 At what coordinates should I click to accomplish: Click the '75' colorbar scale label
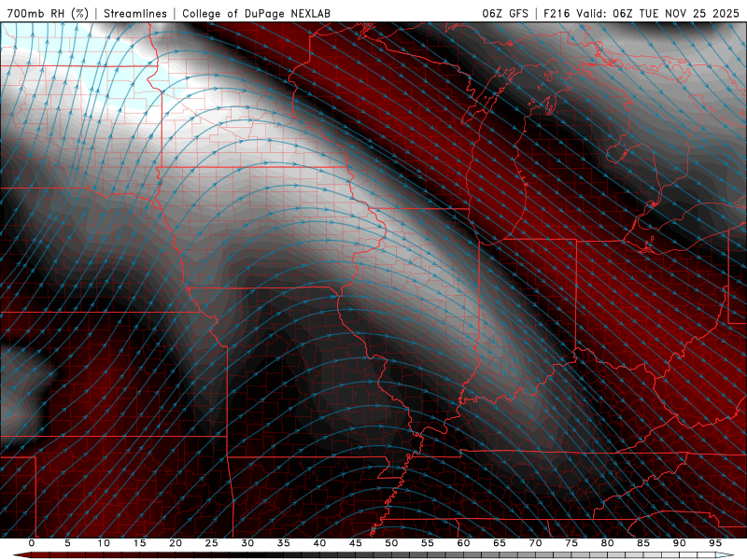tap(571, 543)
